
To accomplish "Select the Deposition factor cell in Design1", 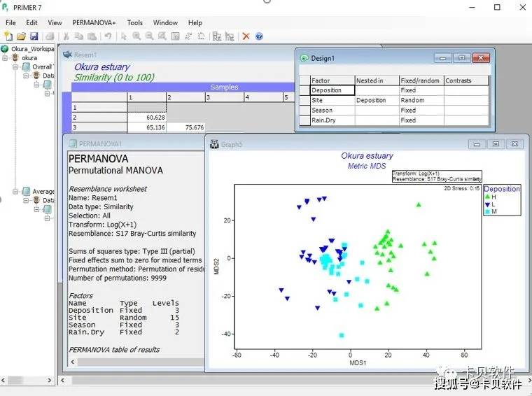I will coord(332,90).
